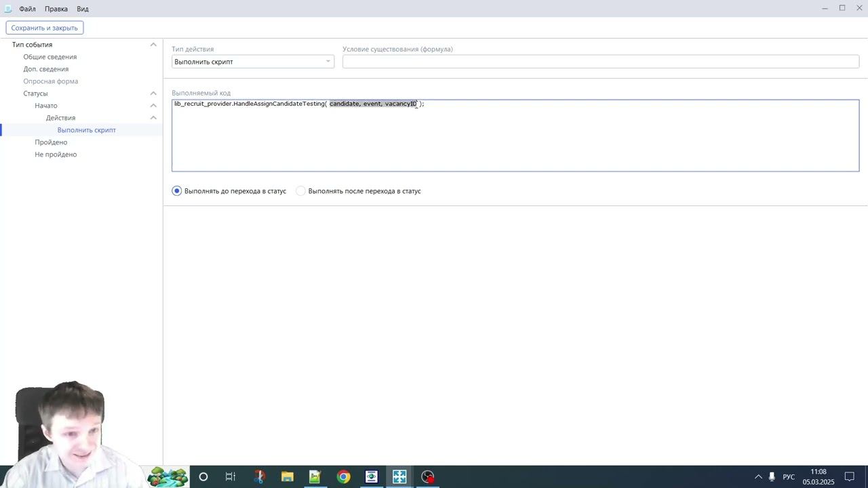This screenshot has width=868, height=488.
Task: Open the Правка menu
Action: pyautogui.click(x=56, y=9)
